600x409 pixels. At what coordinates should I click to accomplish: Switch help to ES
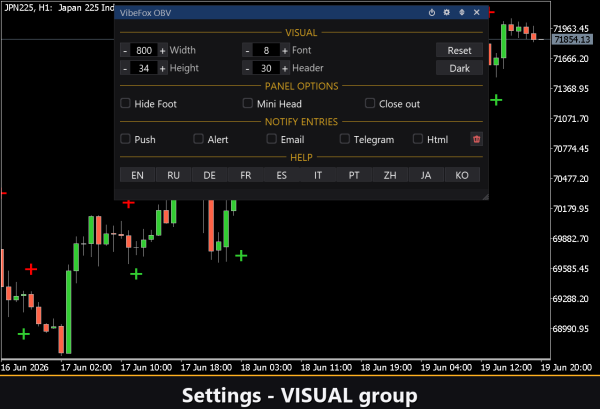point(282,175)
